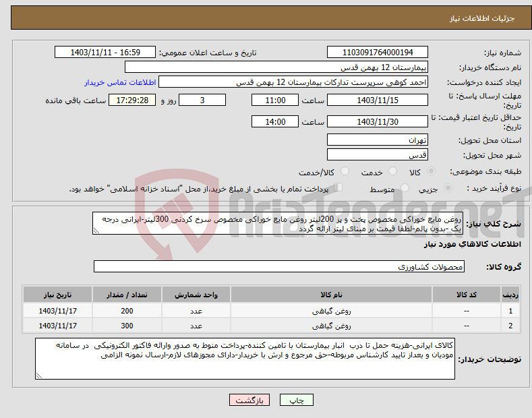532x418 pixels.
Task: Click روغن گیاهی in row 1
Action: pyautogui.click(x=331, y=311)
